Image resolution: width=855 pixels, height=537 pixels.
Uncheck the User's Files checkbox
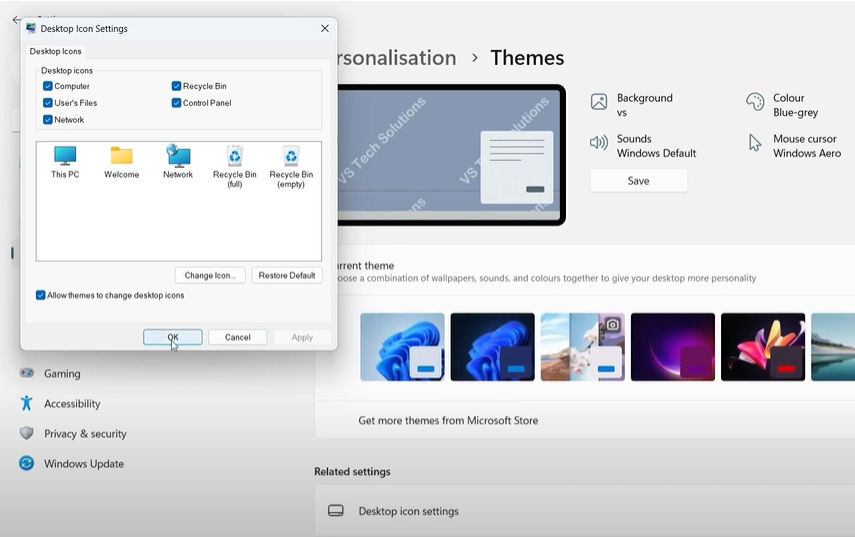tap(47, 102)
